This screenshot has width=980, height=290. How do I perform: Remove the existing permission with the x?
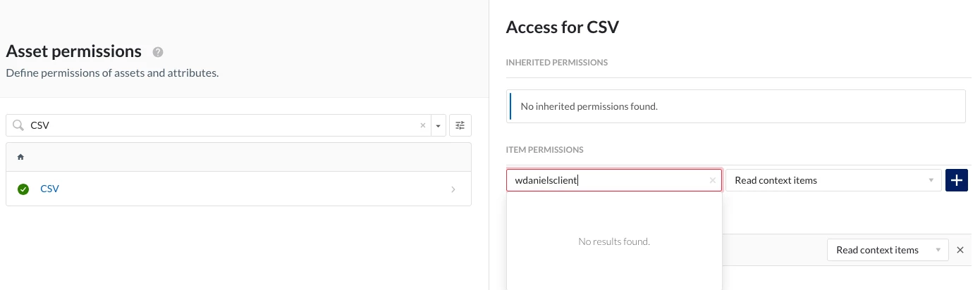click(x=960, y=250)
